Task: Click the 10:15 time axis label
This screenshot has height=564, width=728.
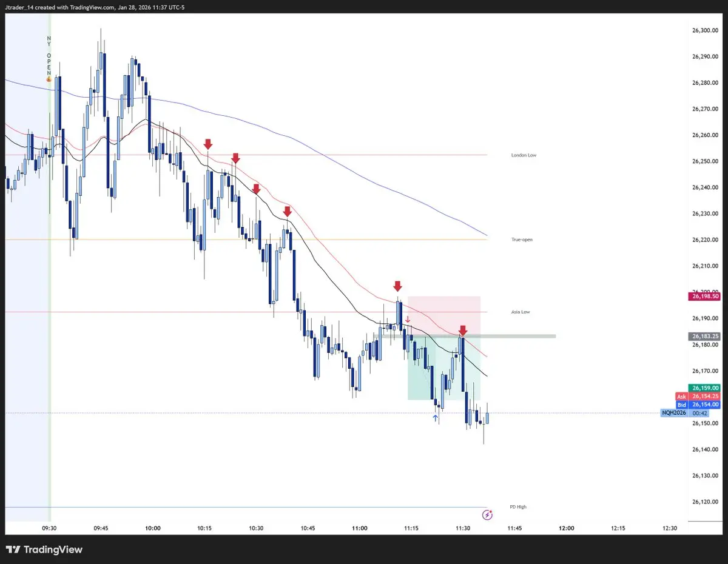Action: coord(204,528)
